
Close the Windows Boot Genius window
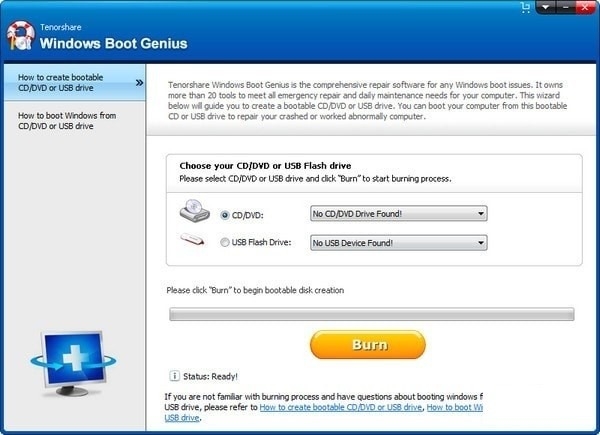(x=585, y=7)
